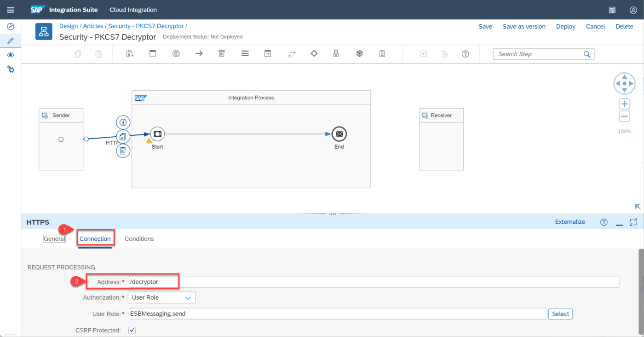Image resolution: width=644 pixels, height=337 pixels.
Task: Click the canvas collapse arrow icon
Action: 638,207
